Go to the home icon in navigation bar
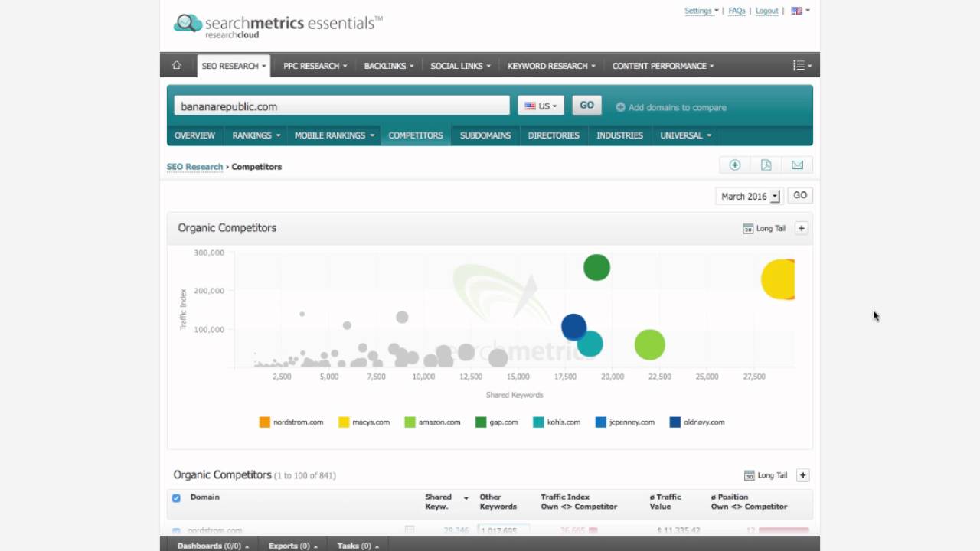Viewport: 980px width, 551px height. tap(177, 65)
